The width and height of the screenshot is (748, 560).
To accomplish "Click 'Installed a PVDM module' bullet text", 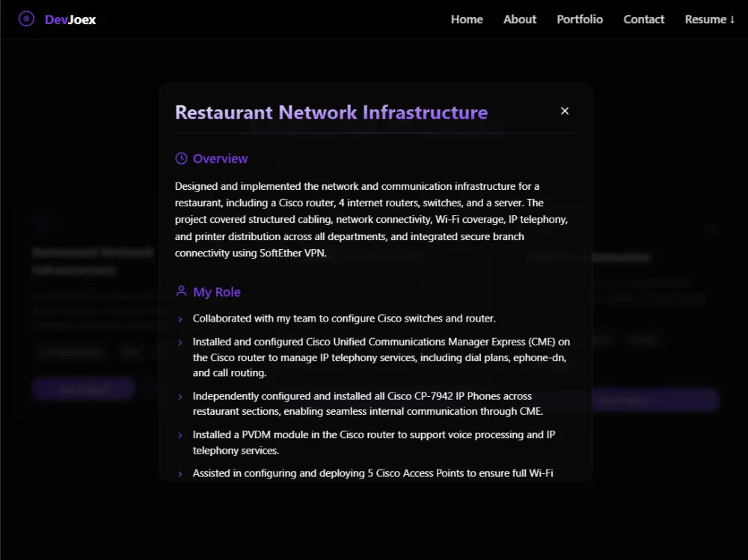I will click(x=374, y=443).
